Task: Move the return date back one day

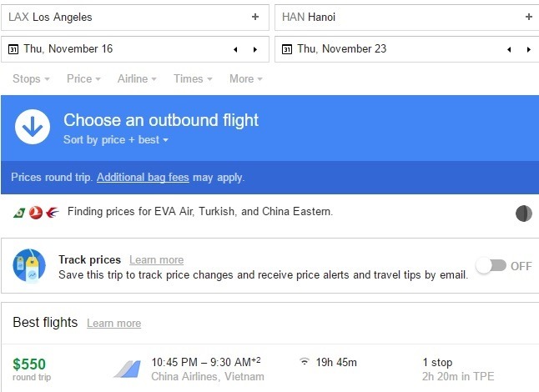Action: pos(509,49)
